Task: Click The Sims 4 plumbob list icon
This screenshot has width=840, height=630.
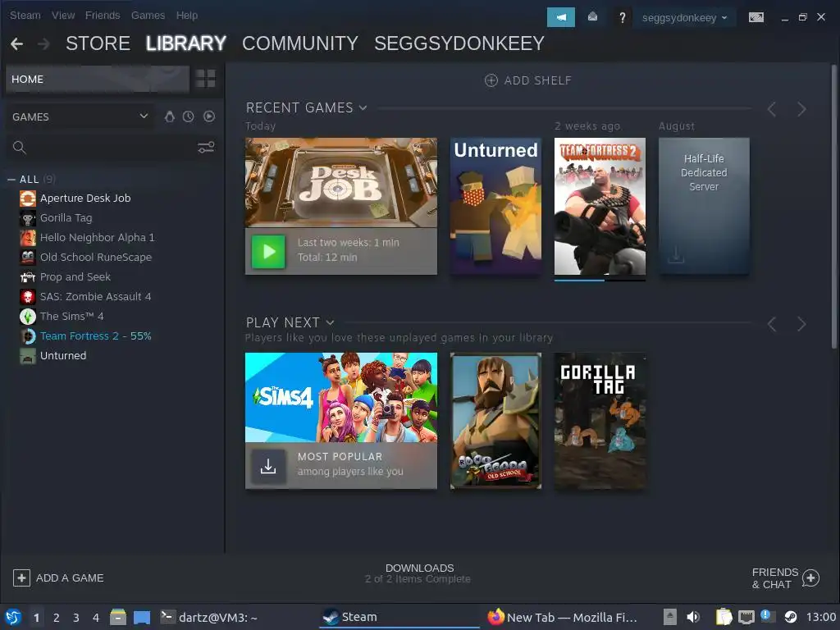Action: pos(28,317)
